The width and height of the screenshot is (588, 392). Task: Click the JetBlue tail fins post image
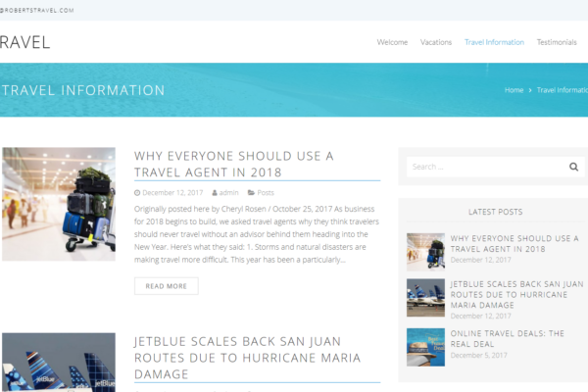(x=59, y=363)
